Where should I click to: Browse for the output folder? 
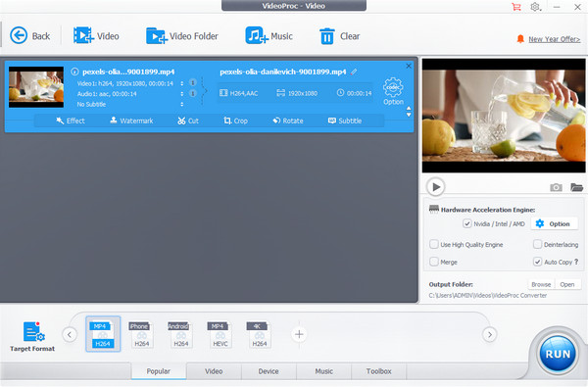541,285
